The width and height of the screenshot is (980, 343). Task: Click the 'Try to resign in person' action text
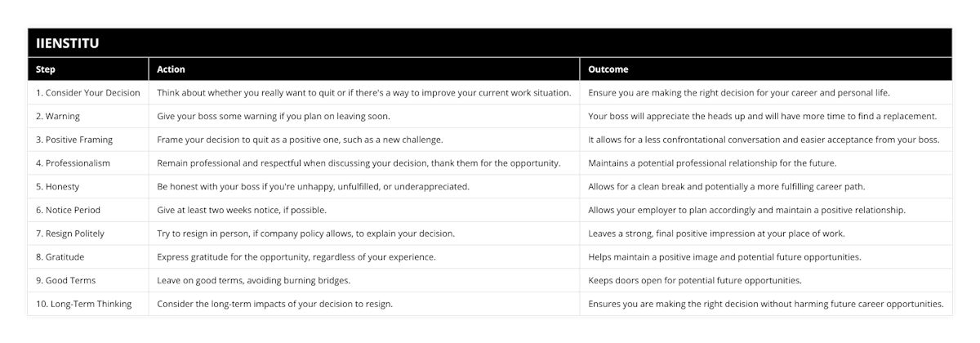[305, 234]
